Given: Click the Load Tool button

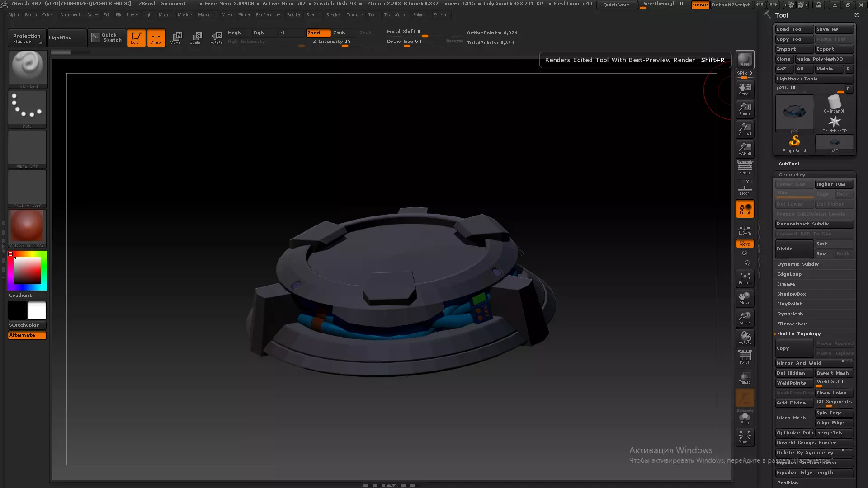Looking at the screenshot, I should click(794, 29).
